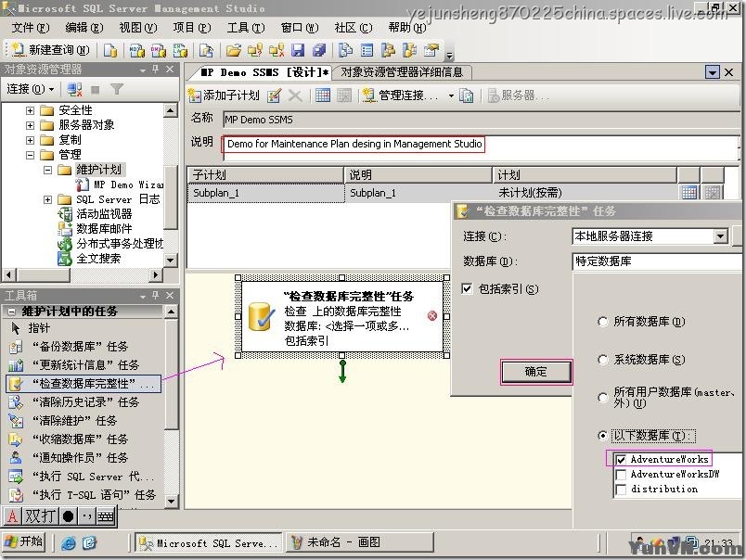Click the toolbox scroll down arrow
This screenshot has width=746, height=560.
172,502
